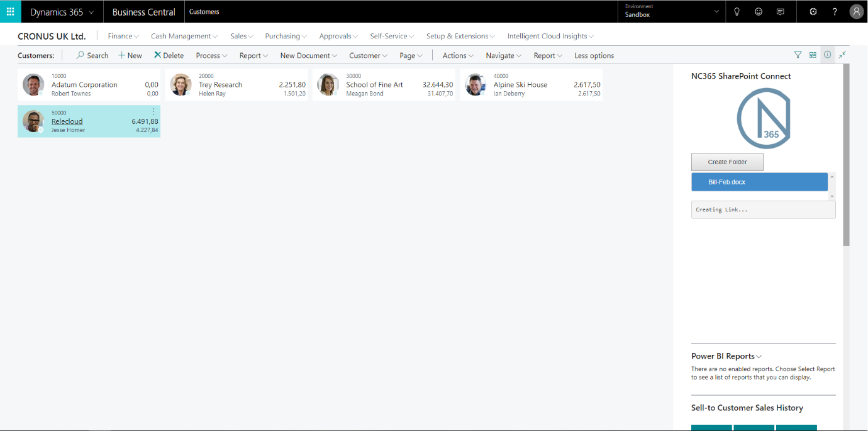Click the lightbulb ideas icon
868x431 pixels.
[737, 11]
